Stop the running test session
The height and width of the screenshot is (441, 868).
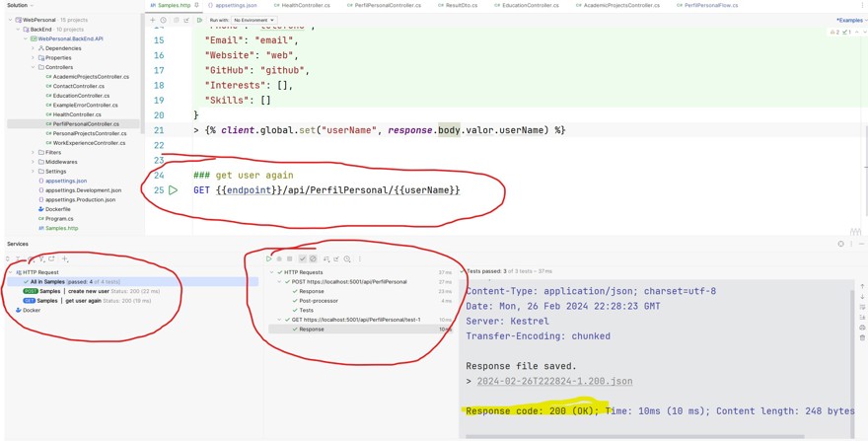290,258
